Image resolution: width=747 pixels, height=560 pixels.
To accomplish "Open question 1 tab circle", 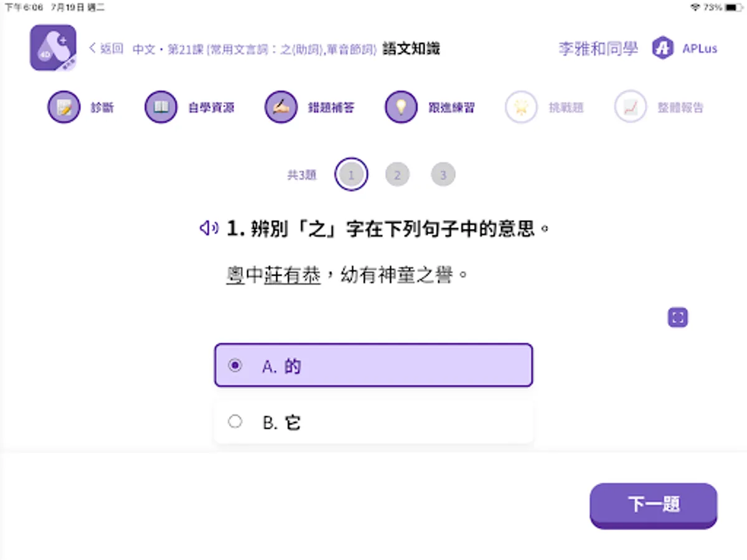I will tap(351, 175).
